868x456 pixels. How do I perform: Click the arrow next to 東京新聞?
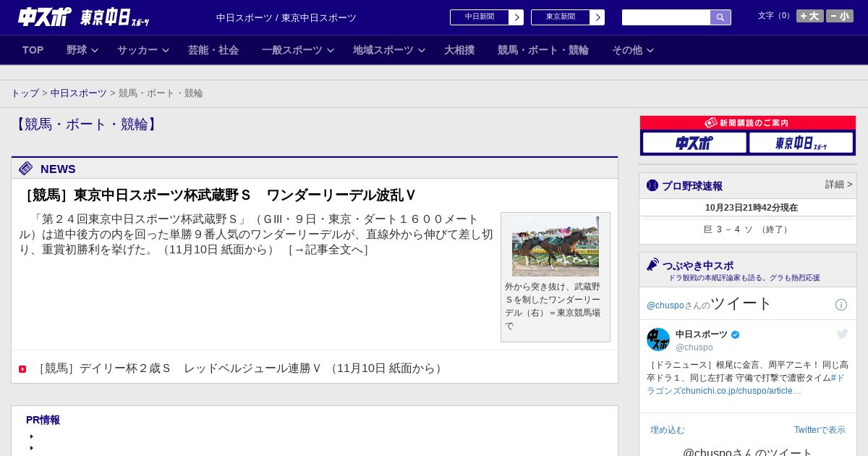point(597,17)
